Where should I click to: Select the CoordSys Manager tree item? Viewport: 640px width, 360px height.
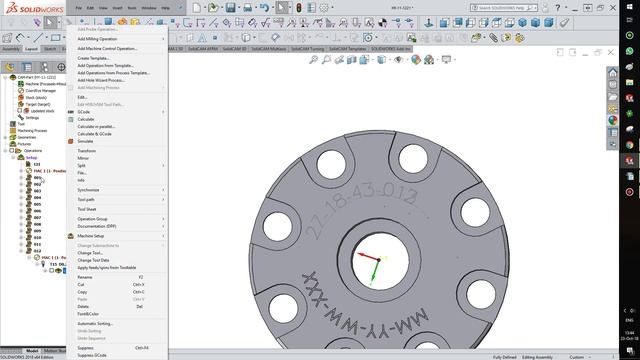click(x=40, y=91)
